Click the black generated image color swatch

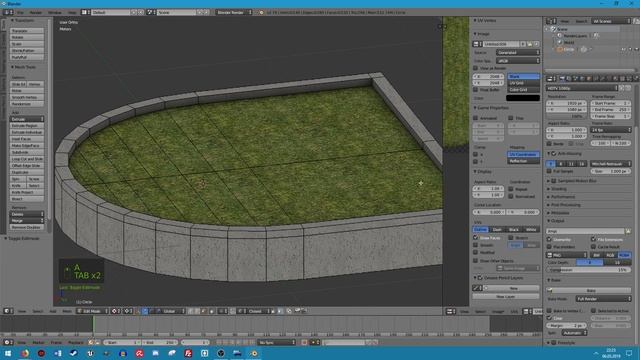pos(523,98)
